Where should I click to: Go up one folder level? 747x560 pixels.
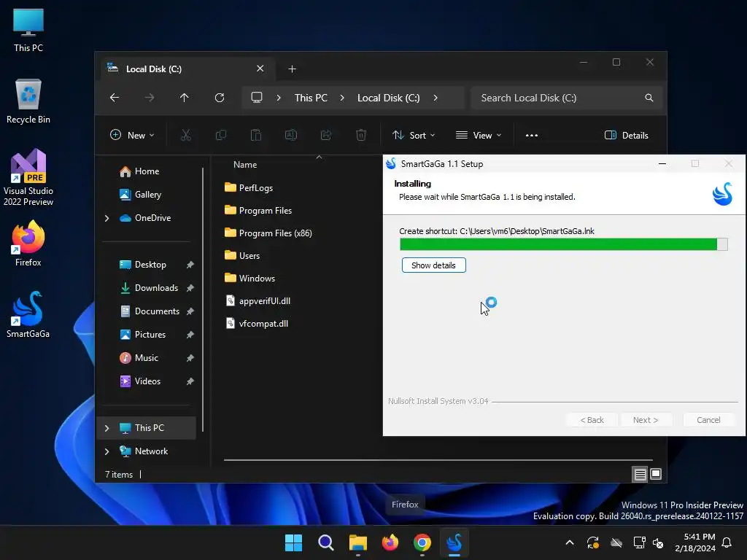click(185, 98)
